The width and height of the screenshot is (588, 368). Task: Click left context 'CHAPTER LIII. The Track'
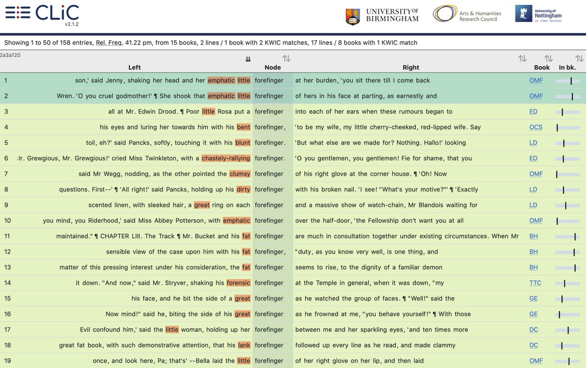click(x=137, y=237)
